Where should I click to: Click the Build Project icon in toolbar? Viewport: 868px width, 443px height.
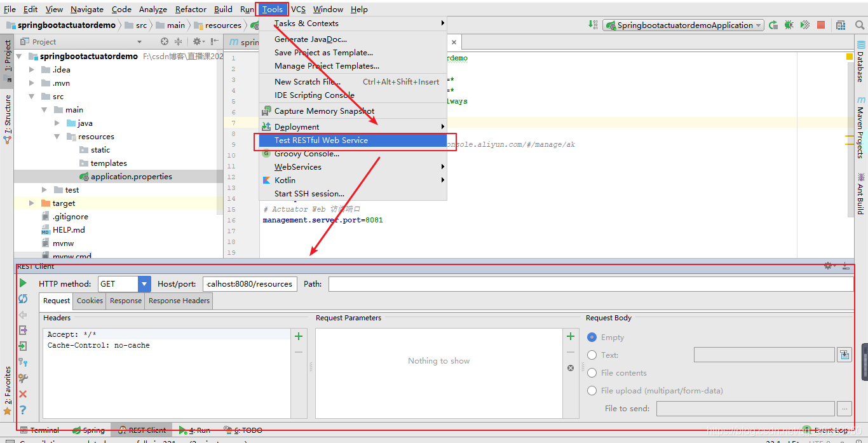coord(593,25)
